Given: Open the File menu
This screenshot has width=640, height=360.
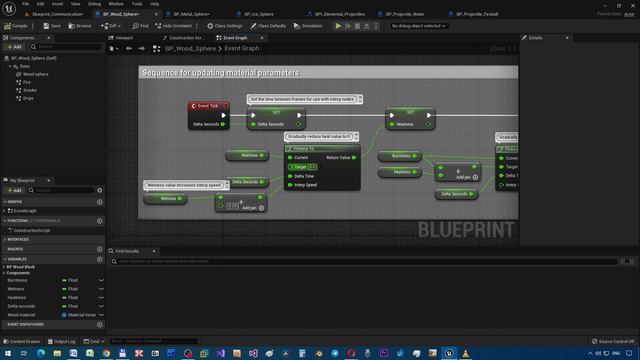Looking at the screenshot, I should [x=25, y=4].
